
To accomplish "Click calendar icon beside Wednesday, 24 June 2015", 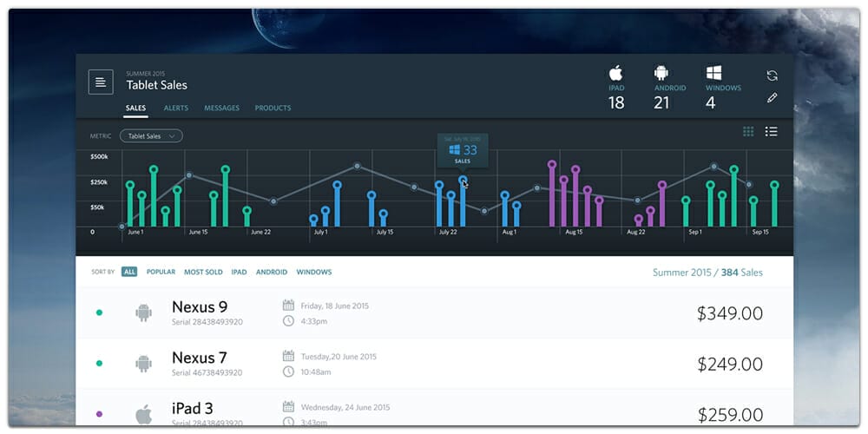I will pos(288,407).
